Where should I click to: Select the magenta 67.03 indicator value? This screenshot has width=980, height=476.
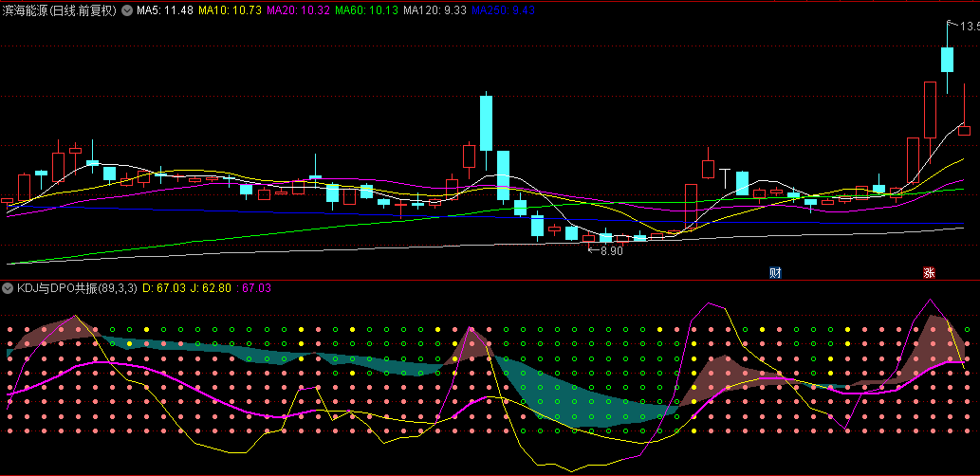pos(253,288)
